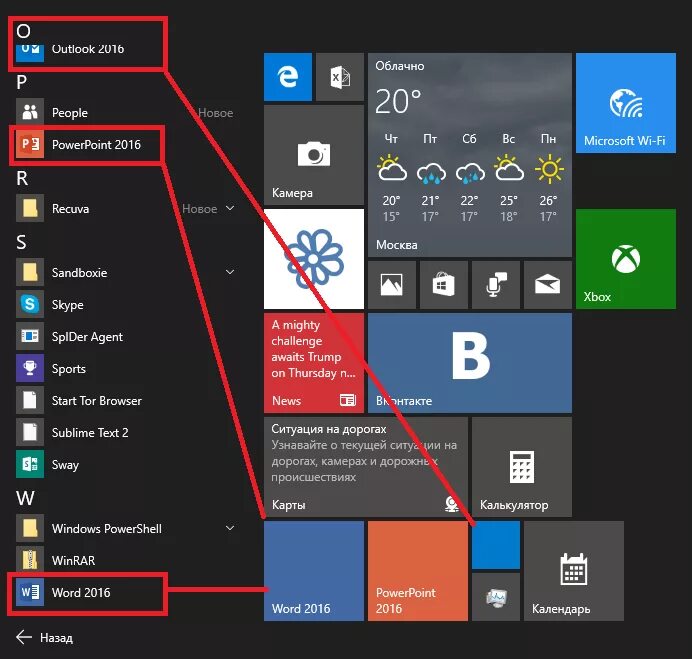Open the small monitor icon tile below the blue tile

[x=496, y=597]
